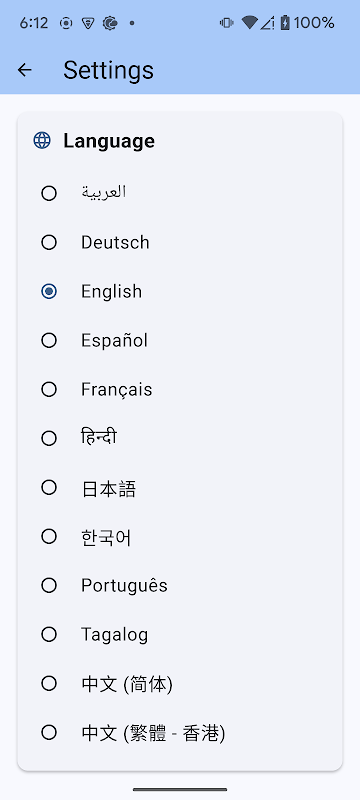
Task: Select the Arabic language radio button
Action: [x=49, y=193]
